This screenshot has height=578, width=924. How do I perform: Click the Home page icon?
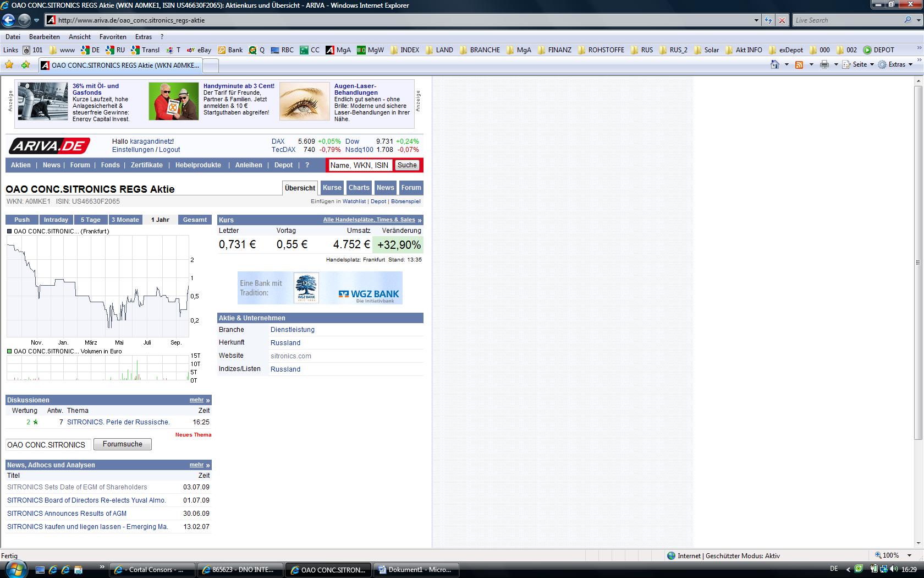coord(775,64)
